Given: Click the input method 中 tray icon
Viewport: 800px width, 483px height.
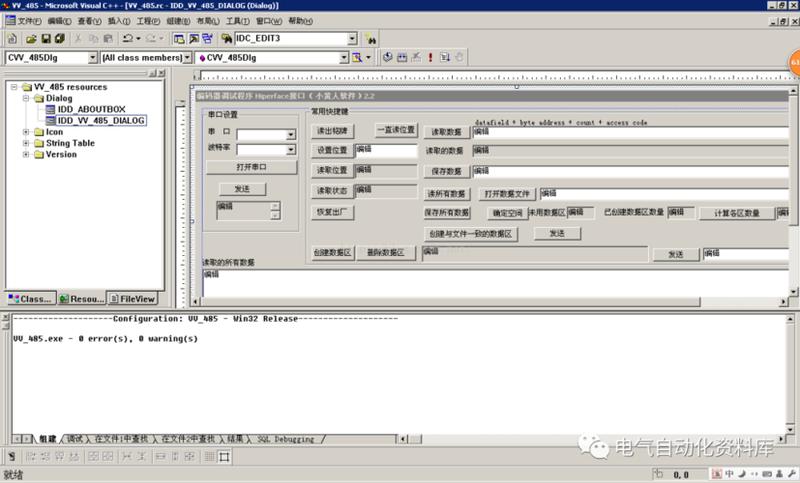Looking at the screenshot, I should tap(730, 474).
